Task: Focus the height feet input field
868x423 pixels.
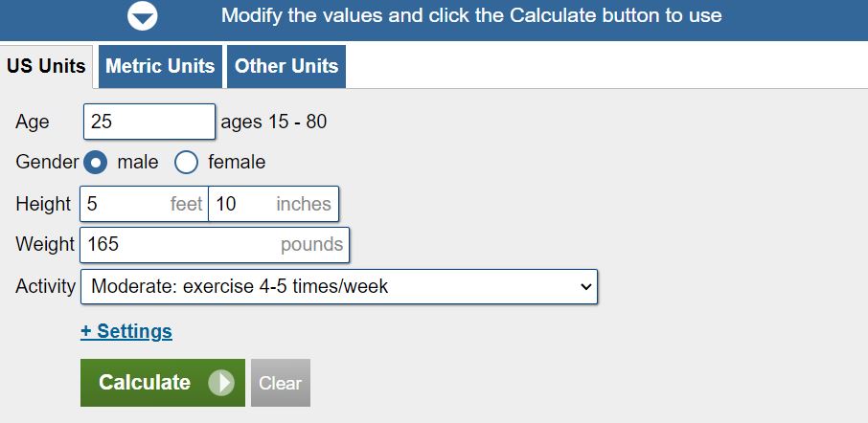Action: coord(125,204)
